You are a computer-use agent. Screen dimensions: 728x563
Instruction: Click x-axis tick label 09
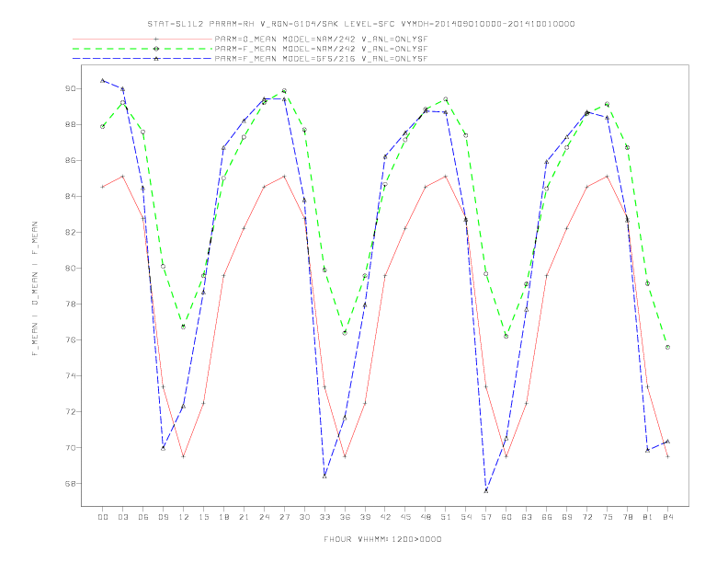(163, 517)
